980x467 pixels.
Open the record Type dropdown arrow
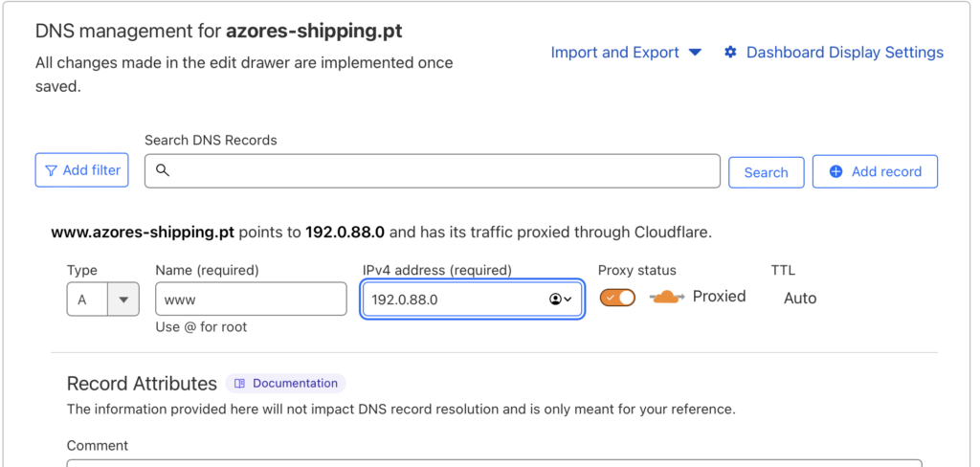123,300
